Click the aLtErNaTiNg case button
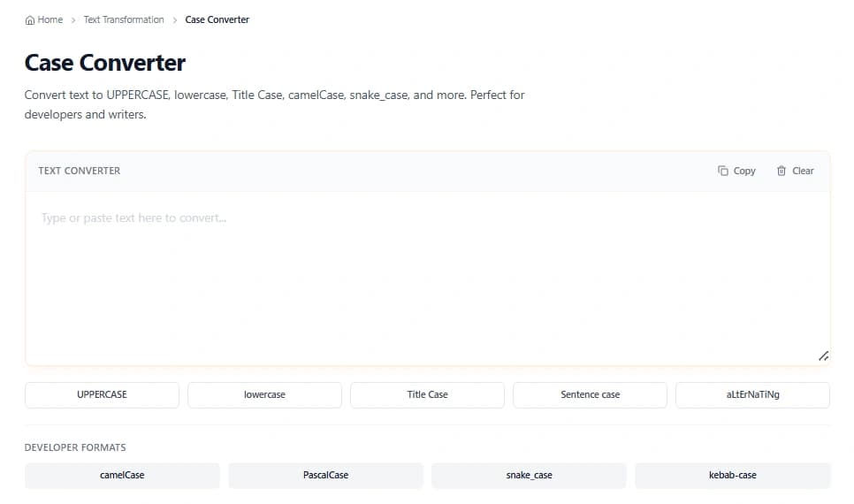 click(752, 394)
